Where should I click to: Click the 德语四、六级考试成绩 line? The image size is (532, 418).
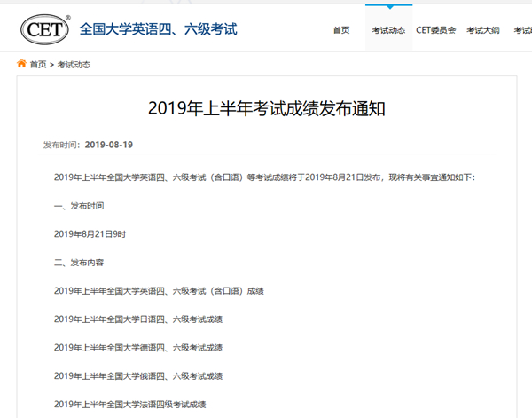tap(137, 348)
